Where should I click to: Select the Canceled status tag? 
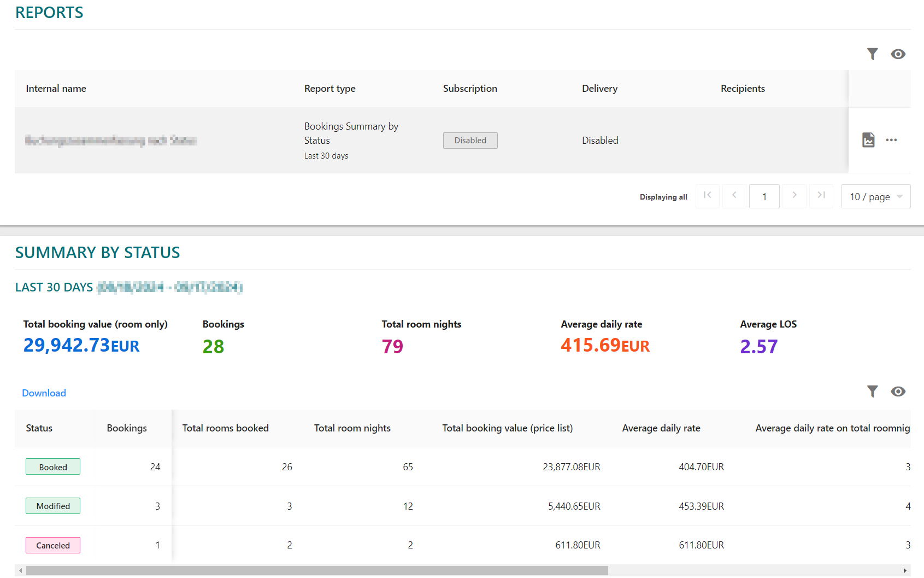coord(53,546)
